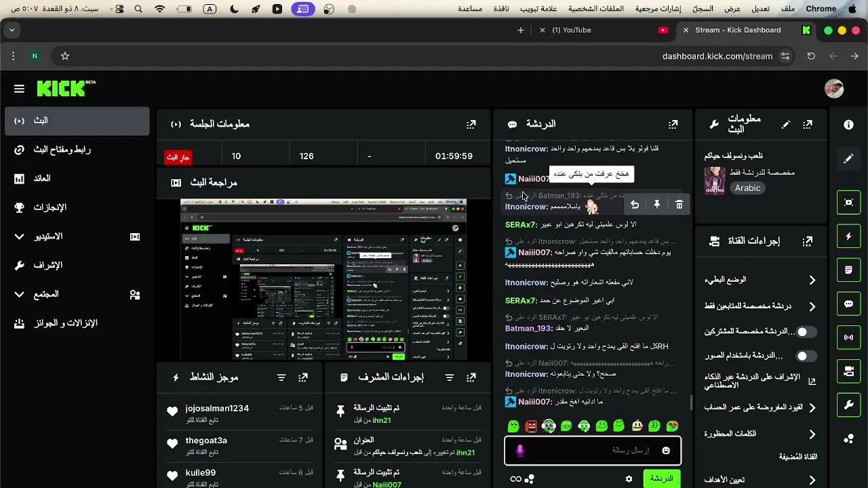Bookmark the page with the star icon
868x488 pixels.
pos(65,56)
